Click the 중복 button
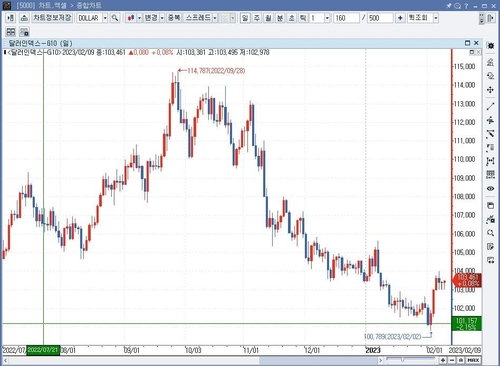The image size is (500, 366). [x=174, y=18]
